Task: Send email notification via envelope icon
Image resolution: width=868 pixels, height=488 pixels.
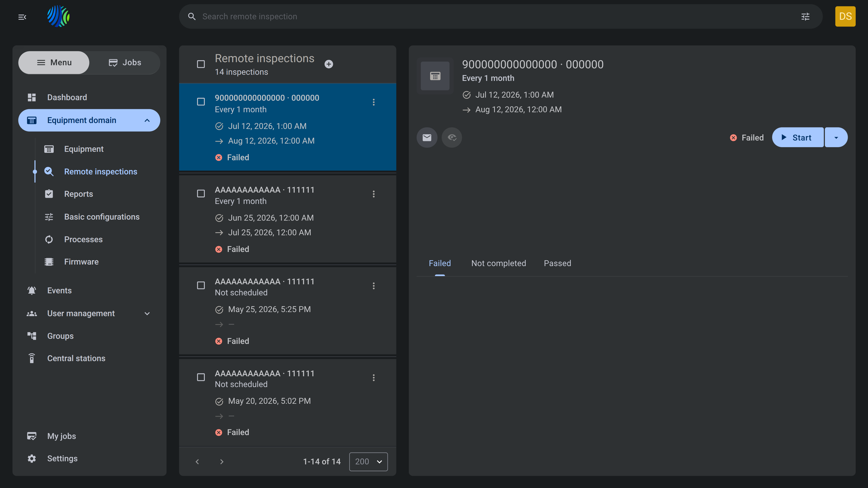Action: (x=427, y=137)
